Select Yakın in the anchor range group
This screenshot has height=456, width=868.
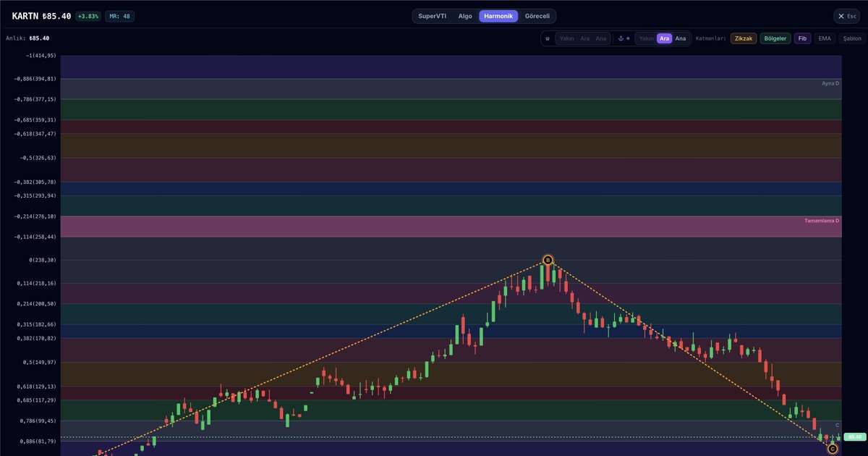[x=646, y=38]
